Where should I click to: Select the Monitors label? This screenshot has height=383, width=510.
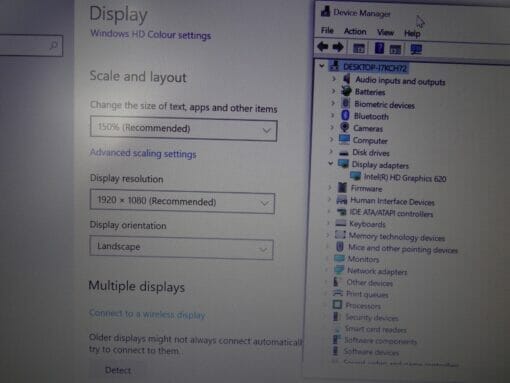363,259
